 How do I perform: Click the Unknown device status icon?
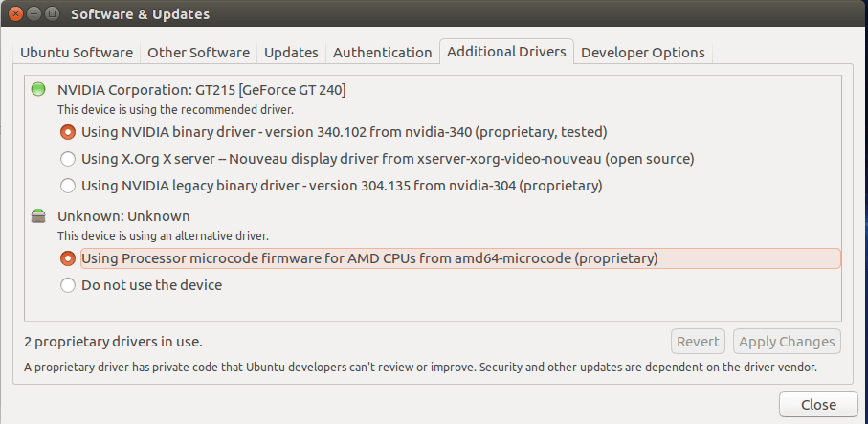(38, 216)
